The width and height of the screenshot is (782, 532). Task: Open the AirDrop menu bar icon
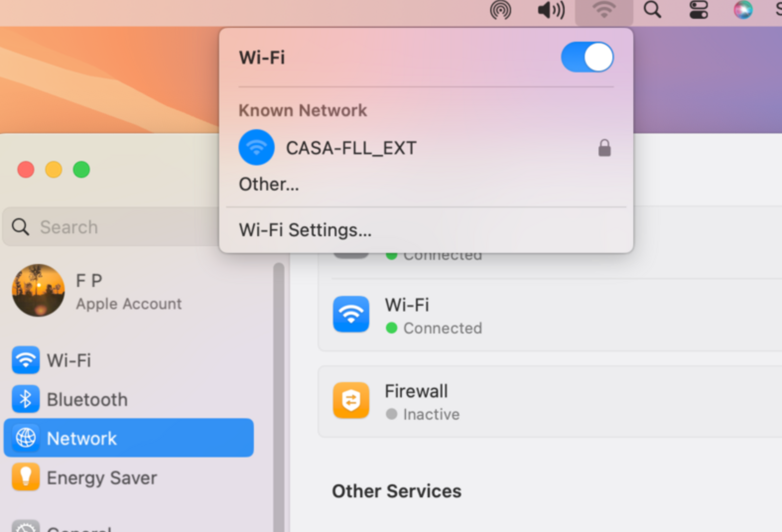coord(500,10)
